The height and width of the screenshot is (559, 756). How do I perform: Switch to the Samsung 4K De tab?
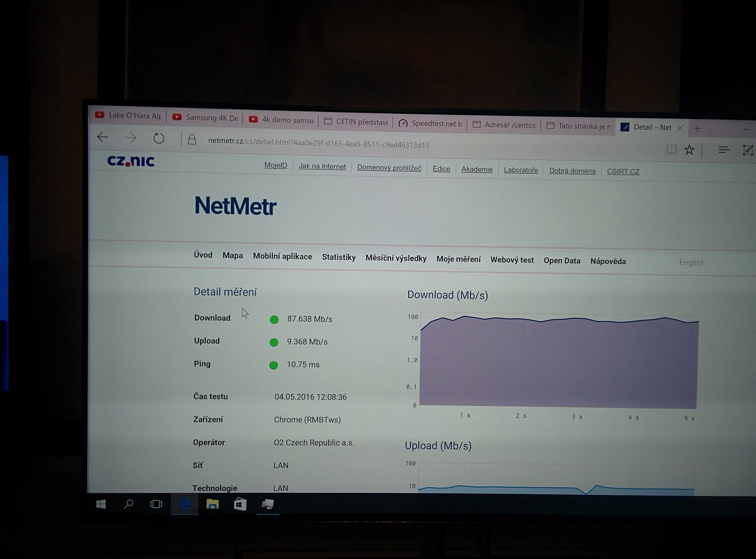point(206,118)
